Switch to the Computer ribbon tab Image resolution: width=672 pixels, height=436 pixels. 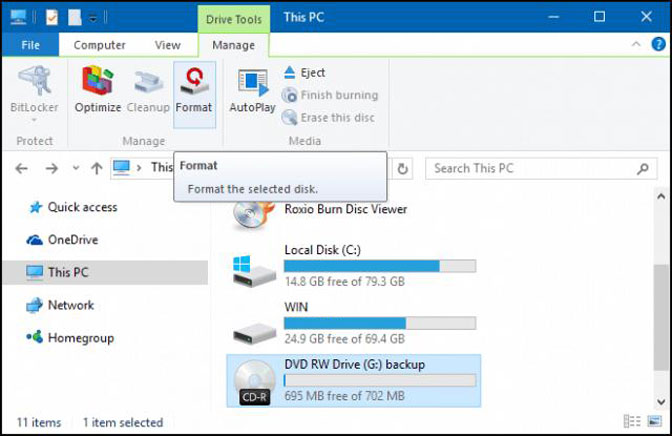point(99,45)
